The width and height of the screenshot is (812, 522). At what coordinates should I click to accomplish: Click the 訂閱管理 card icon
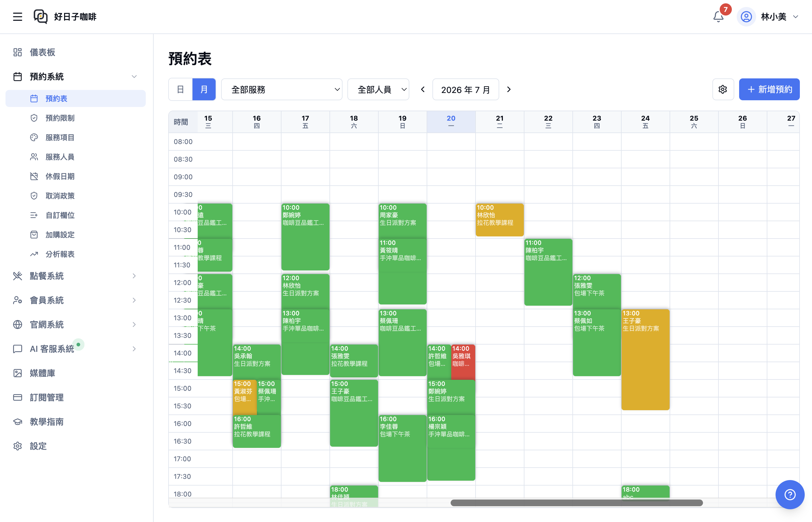(18, 398)
